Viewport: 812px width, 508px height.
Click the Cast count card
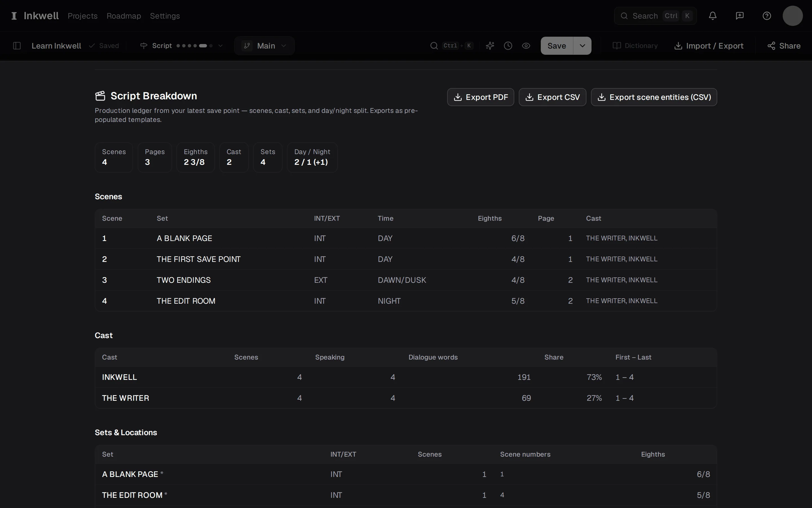pyautogui.click(x=234, y=157)
